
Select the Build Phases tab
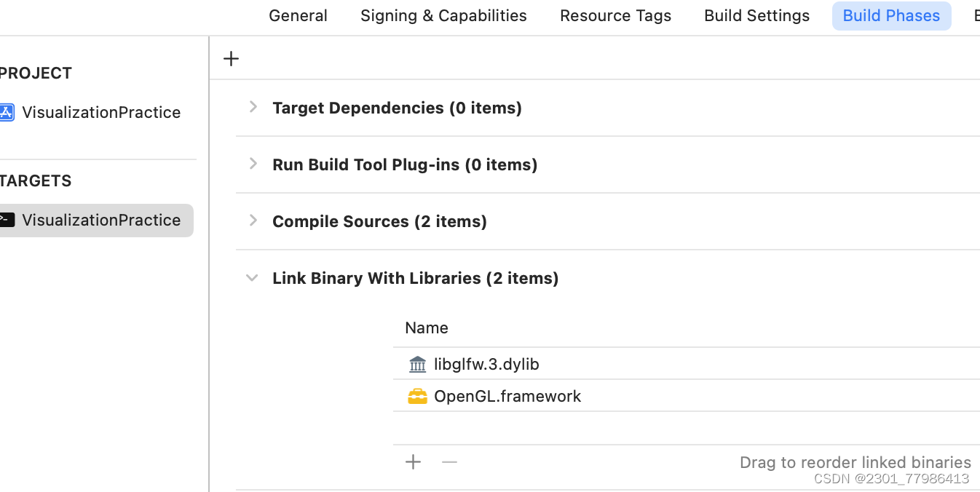(x=891, y=16)
